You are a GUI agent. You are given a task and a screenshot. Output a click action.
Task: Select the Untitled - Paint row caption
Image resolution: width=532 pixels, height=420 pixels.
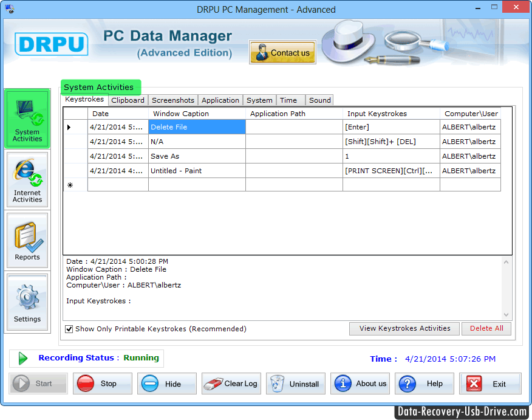pyautogui.click(x=197, y=171)
